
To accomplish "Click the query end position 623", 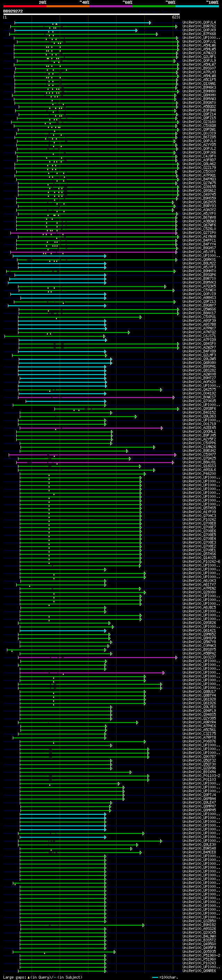I will pos(175,17).
